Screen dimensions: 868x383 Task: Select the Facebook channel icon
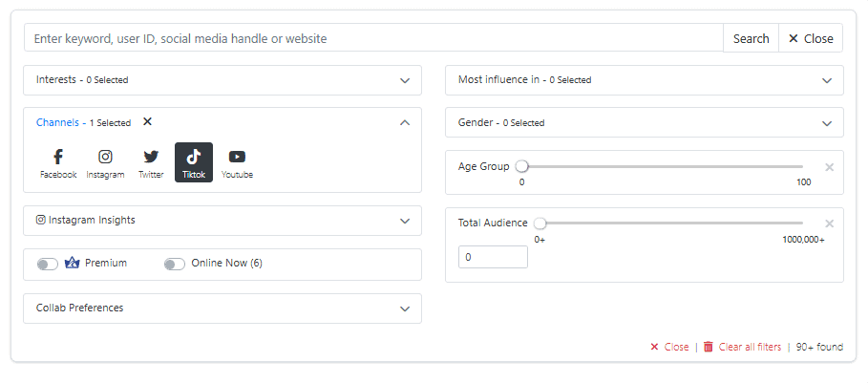58,162
